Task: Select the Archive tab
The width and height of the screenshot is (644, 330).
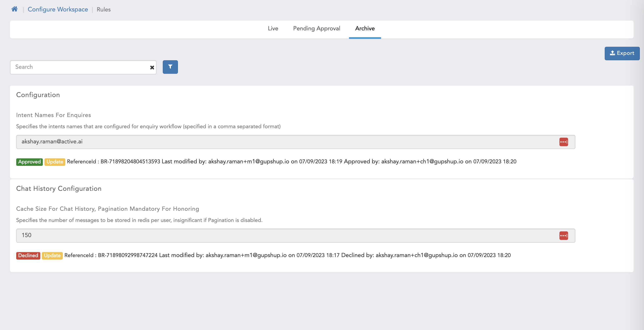Action: (365, 28)
